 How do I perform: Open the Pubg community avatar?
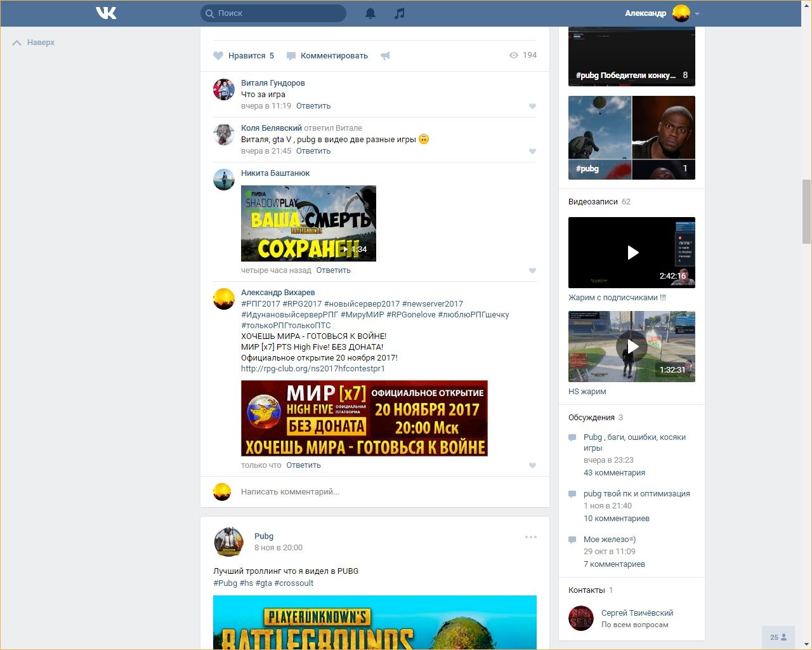pos(228,541)
